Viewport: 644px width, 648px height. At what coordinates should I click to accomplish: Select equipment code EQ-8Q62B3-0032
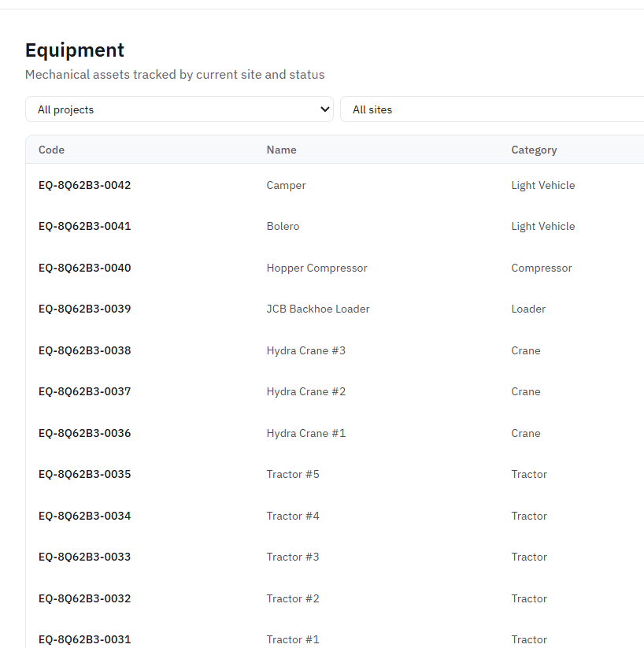84,598
